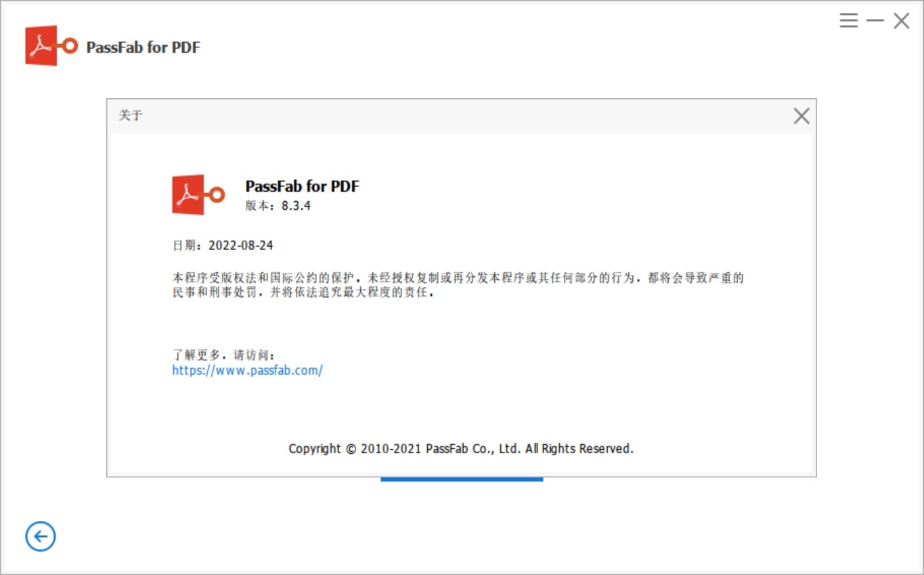924x575 pixels.
Task: Click the 了解更多，请访问 text
Action: click(224, 355)
